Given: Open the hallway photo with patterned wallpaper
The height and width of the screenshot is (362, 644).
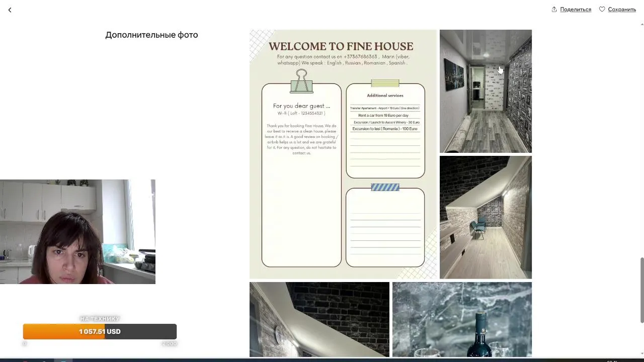Looking at the screenshot, I should pos(486,91).
